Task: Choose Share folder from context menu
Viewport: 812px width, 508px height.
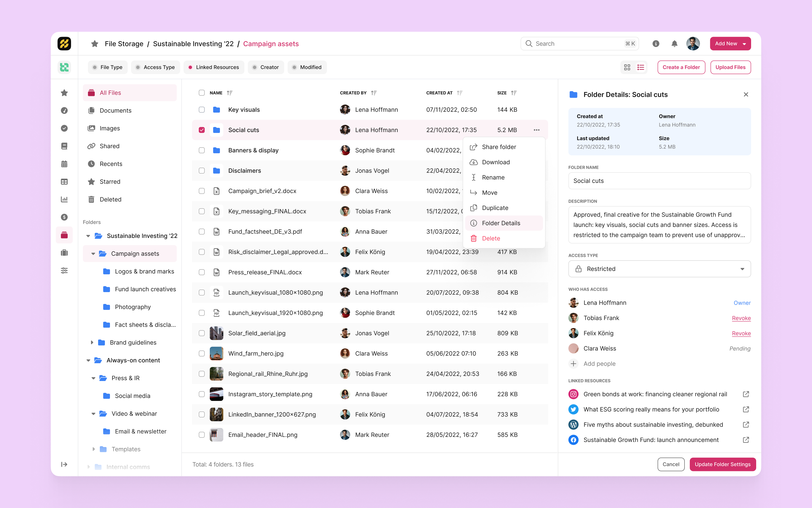Action: point(504,147)
